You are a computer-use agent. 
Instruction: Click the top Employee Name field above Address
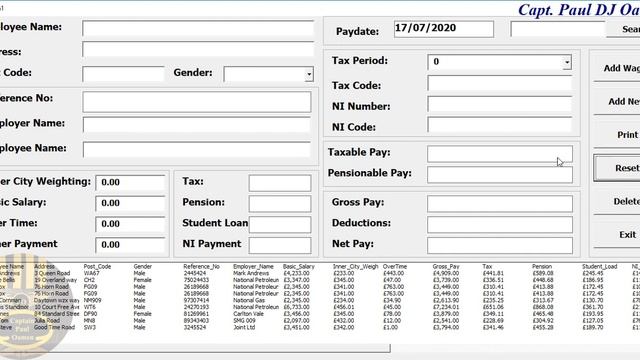(x=198, y=29)
